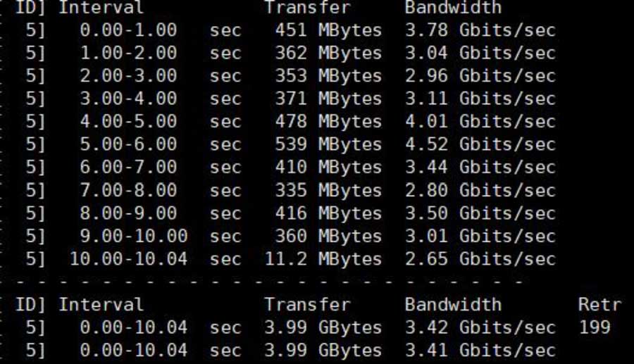The image size is (634, 364).
Task: Click the 4.52 Gbits/sec bandwidth value
Action: tap(480, 144)
